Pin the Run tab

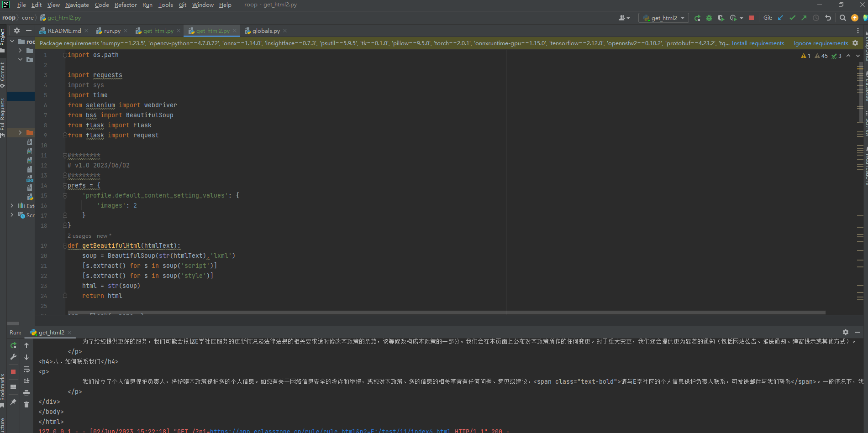pos(13,402)
